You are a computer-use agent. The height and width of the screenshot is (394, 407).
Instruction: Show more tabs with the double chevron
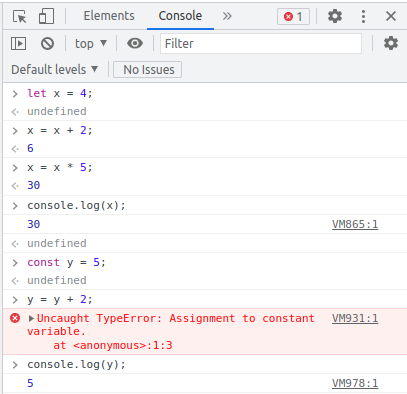click(227, 16)
